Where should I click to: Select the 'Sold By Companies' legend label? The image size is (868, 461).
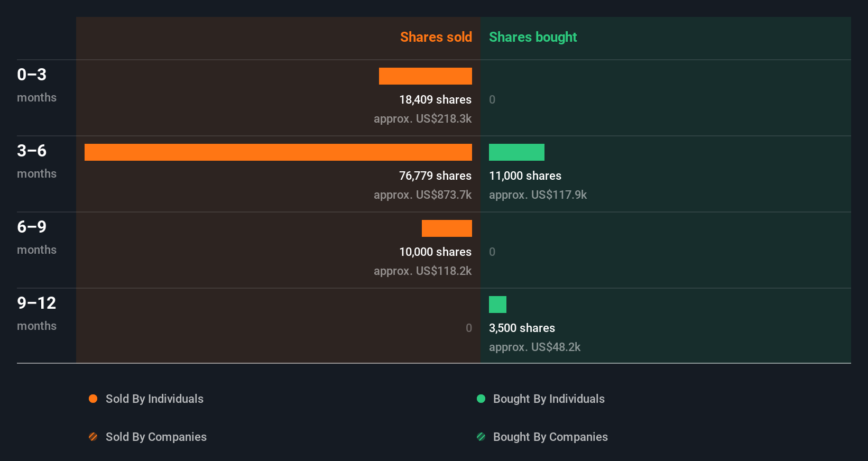(156, 437)
